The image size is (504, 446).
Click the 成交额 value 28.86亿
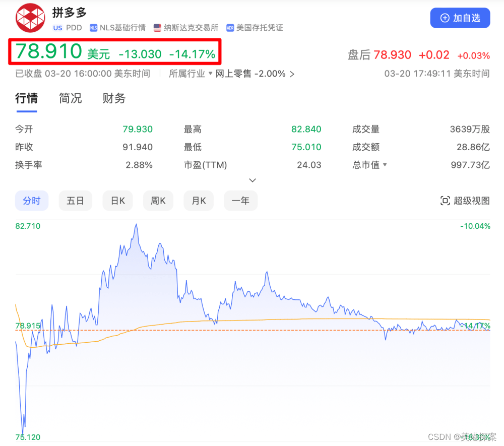473,147
